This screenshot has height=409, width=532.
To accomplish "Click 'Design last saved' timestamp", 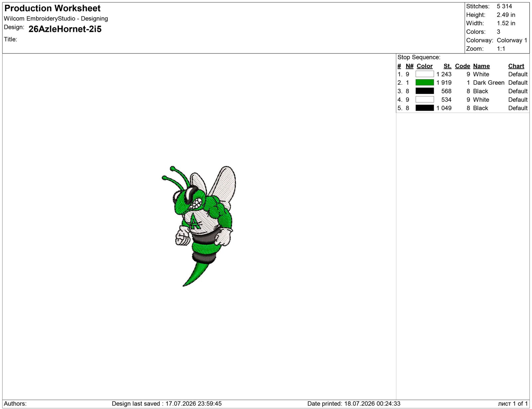I will point(167,404).
